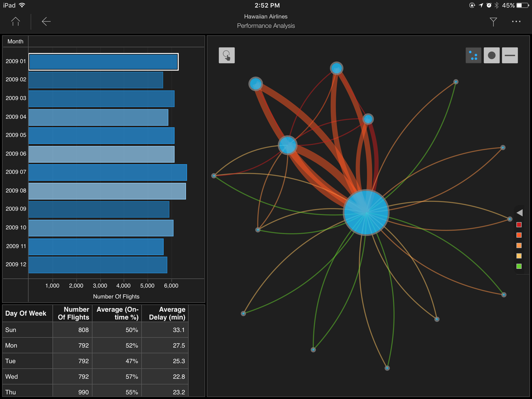Click the Hawaiian Airlines title text

[x=266, y=16]
